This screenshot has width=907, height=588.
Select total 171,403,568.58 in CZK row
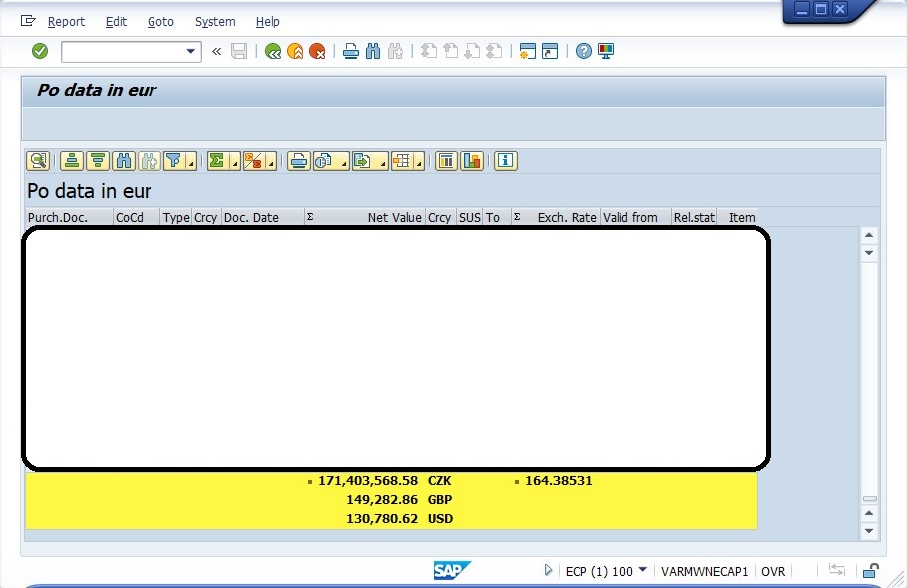368,481
